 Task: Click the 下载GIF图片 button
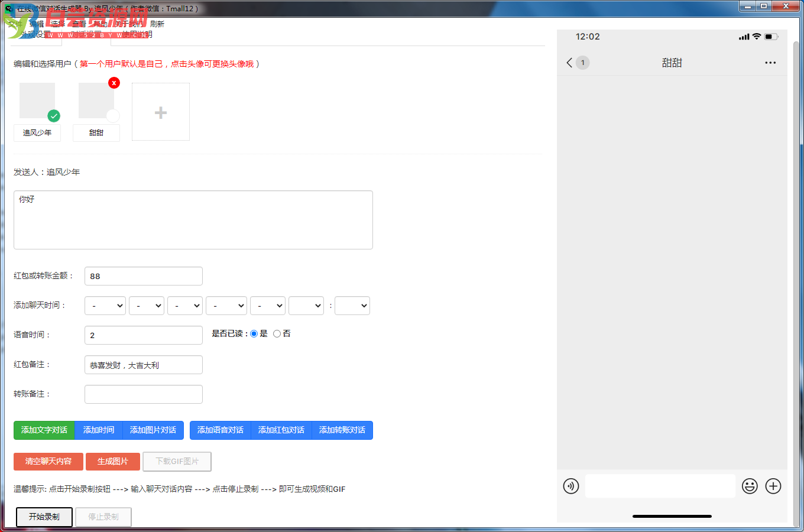coord(177,462)
